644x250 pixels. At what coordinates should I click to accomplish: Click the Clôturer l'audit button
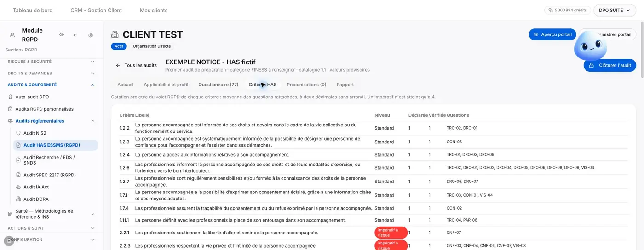coord(610,65)
